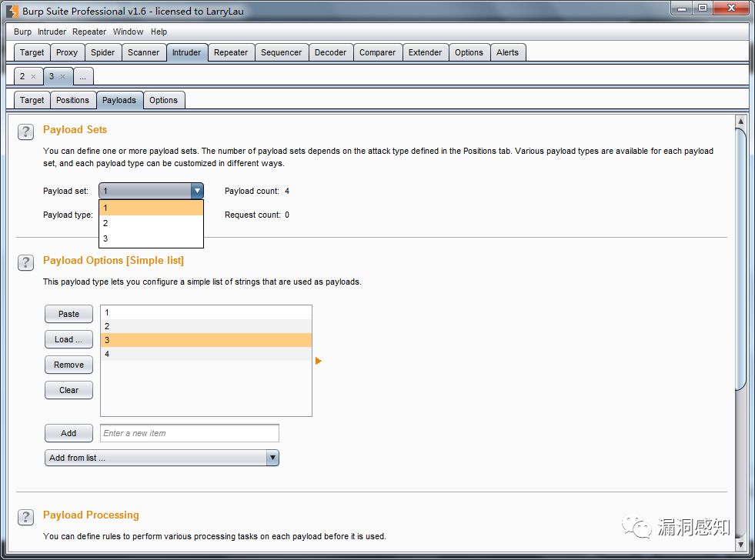755x560 pixels.
Task: Open Payload Options help icon
Action: pyautogui.click(x=25, y=262)
